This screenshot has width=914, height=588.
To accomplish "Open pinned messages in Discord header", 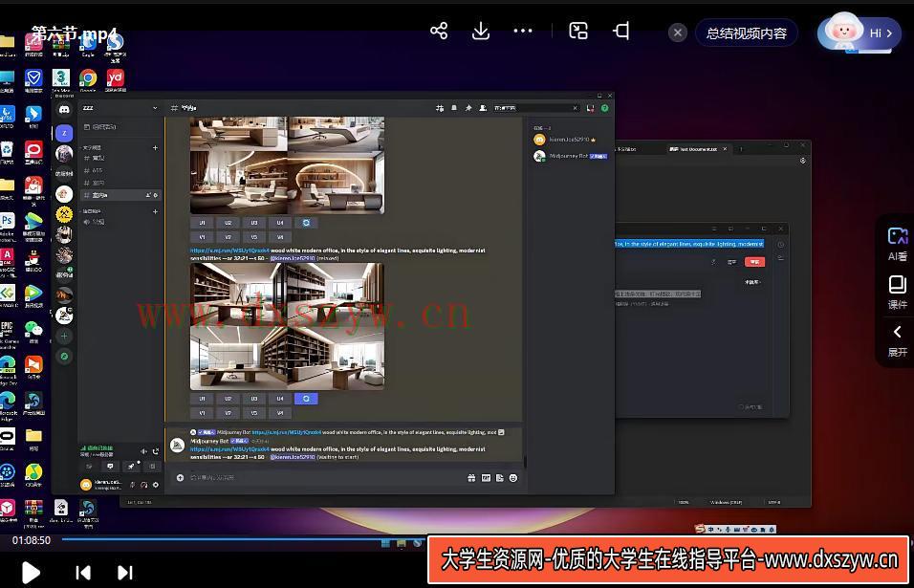I will coord(468,108).
